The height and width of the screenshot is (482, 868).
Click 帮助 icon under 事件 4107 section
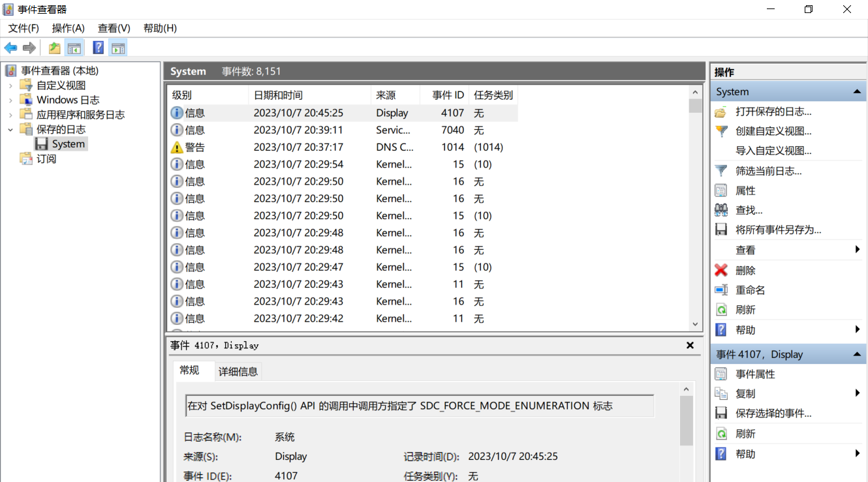pyautogui.click(x=721, y=454)
